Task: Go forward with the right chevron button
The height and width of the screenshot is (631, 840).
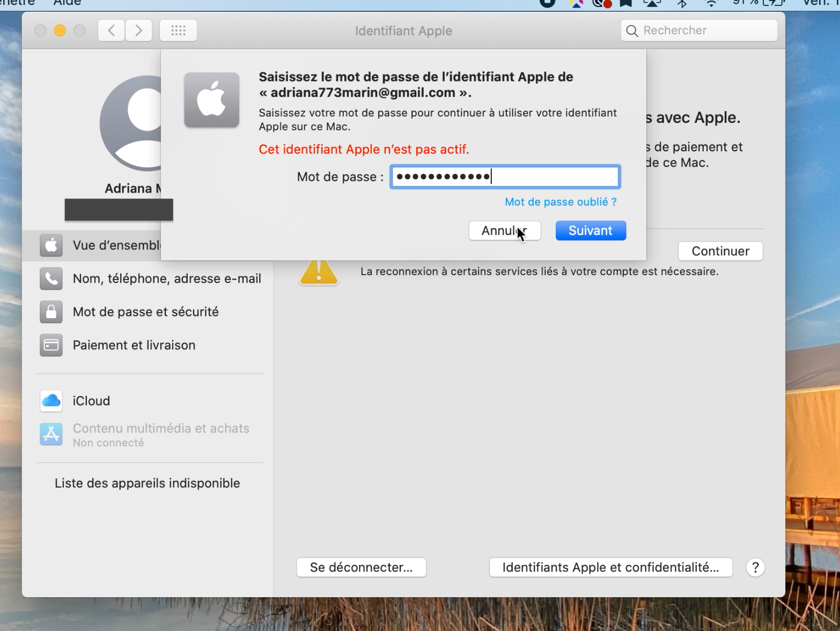Action: click(x=139, y=31)
